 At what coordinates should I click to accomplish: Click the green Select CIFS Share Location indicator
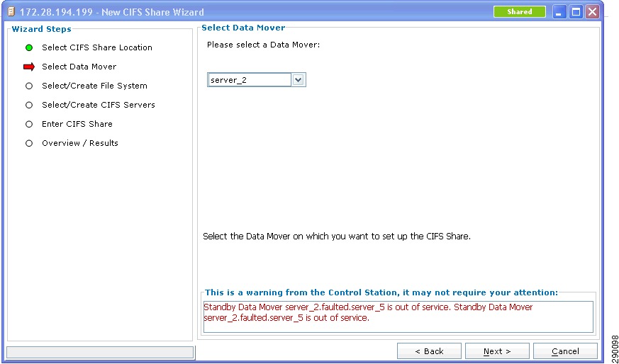tap(29, 47)
